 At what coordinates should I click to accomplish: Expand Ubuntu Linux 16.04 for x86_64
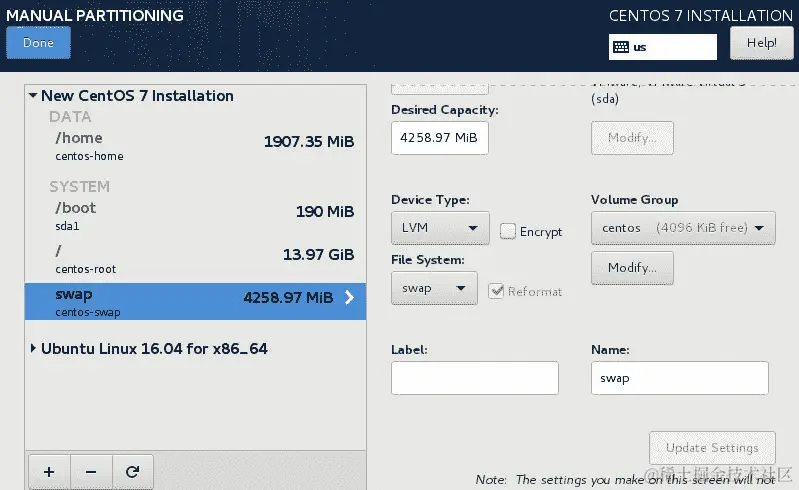coord(33,348)
